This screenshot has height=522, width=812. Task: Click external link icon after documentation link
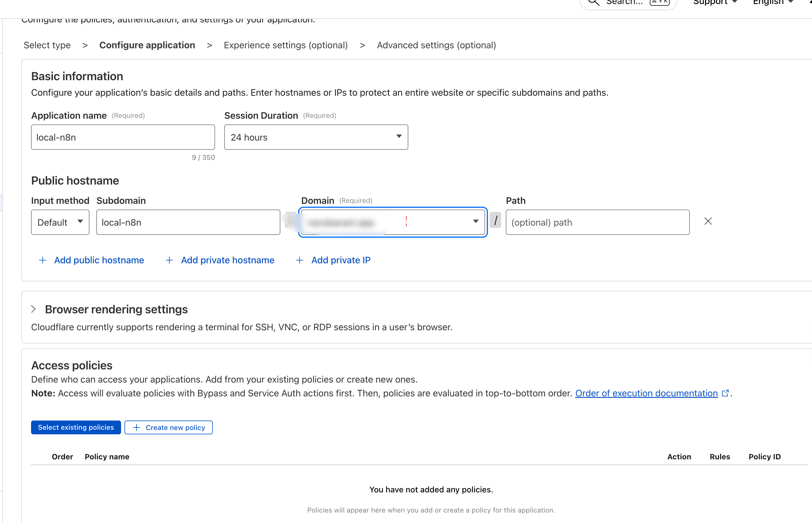tap(725, 393)
